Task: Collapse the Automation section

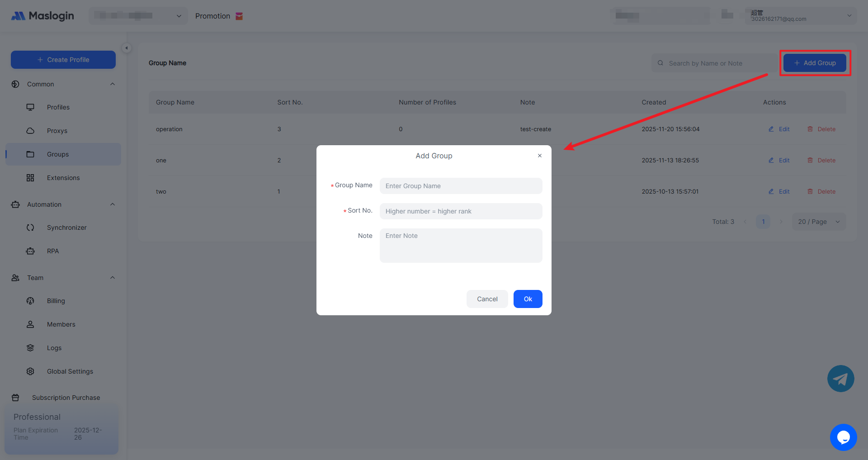Action: click(x=113, y=204)
